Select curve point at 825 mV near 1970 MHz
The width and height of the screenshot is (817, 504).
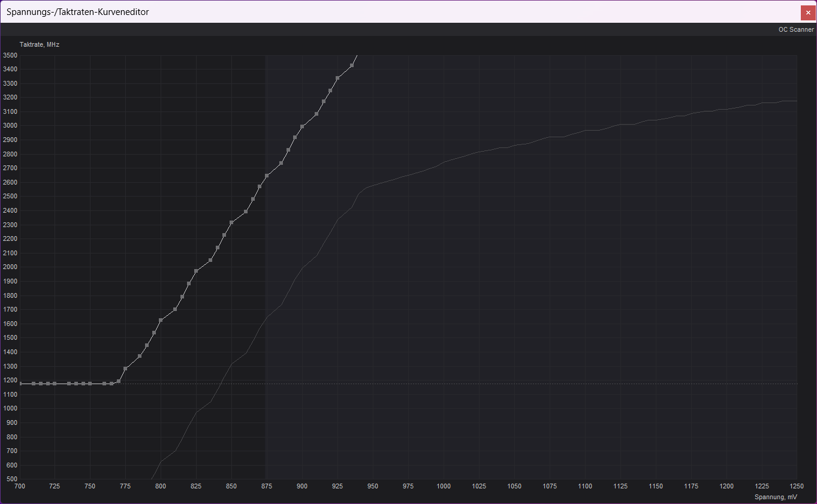[x=196, y=271]
